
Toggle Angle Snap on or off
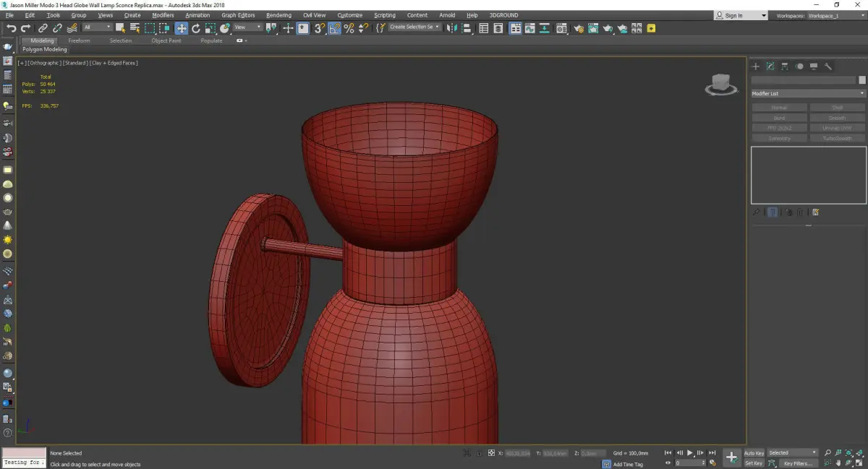tap(334, 28)
